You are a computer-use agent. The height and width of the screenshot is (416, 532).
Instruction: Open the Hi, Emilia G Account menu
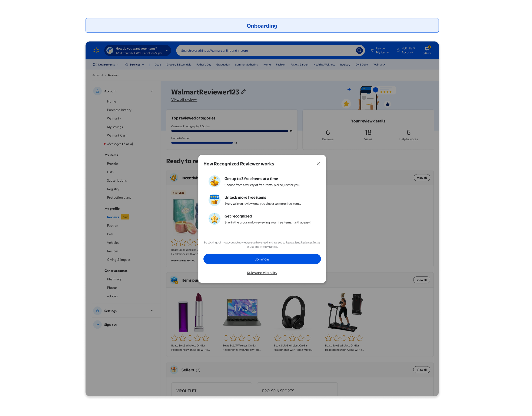tap(406, 50)
